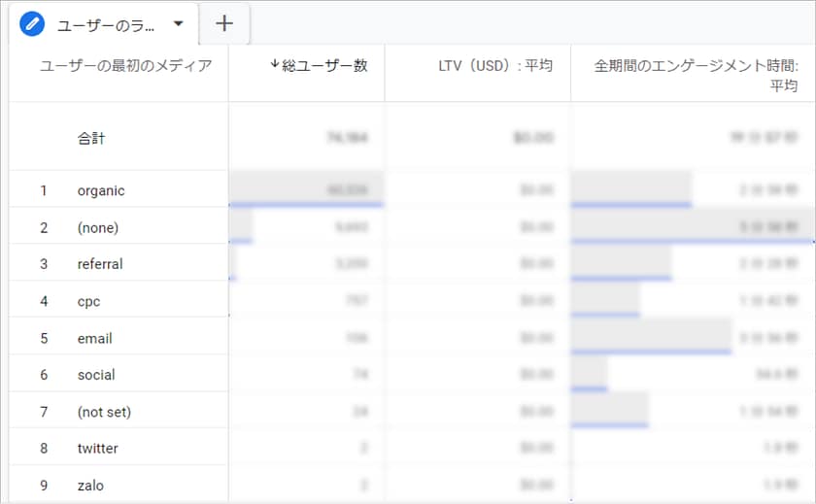Select the zalo row
Image resolution: width=816 pixels, height=504 pixels.
click(x=90, y=486)
